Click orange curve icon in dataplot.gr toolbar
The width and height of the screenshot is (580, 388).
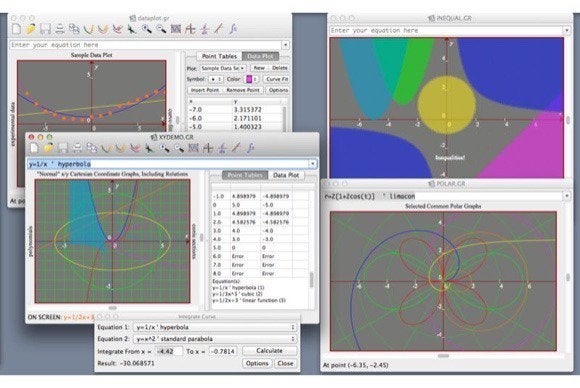pyautogui.click(x=103, y=29)
